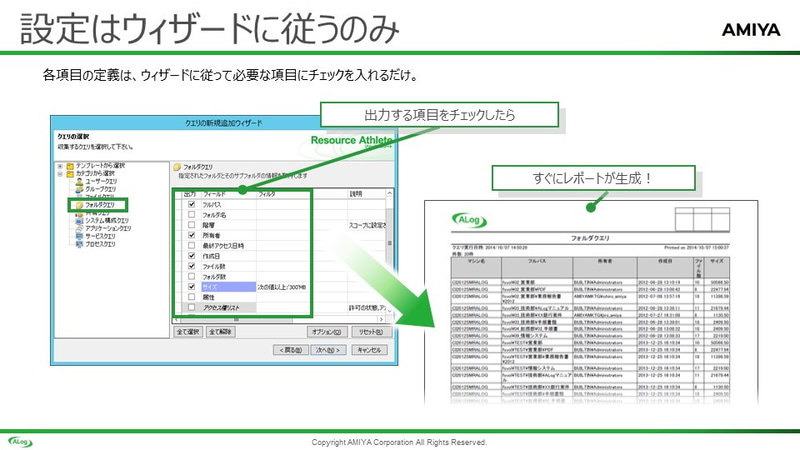800x450 pixels.
Task: Click the アプリケーションクエリ icon in the tree
Action: (x=79, y=228)
